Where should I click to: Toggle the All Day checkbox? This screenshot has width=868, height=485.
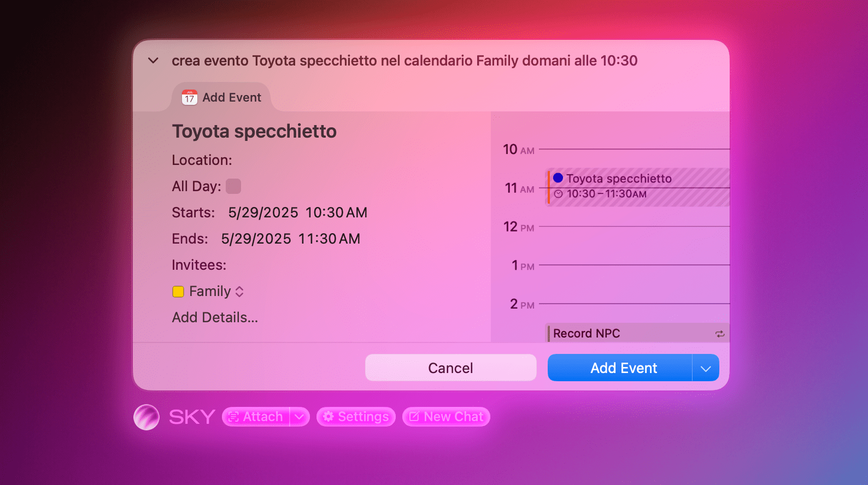233,186
